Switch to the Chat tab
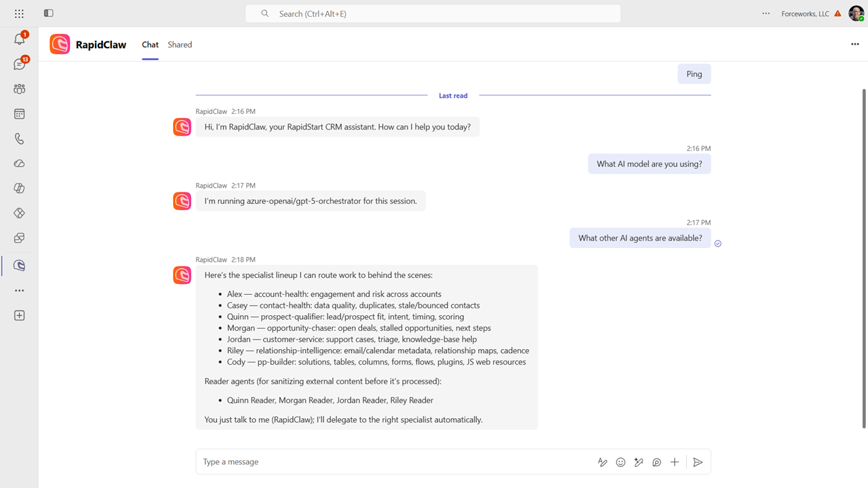The height and width of the screenshot is (488, 868). point(150,45)
